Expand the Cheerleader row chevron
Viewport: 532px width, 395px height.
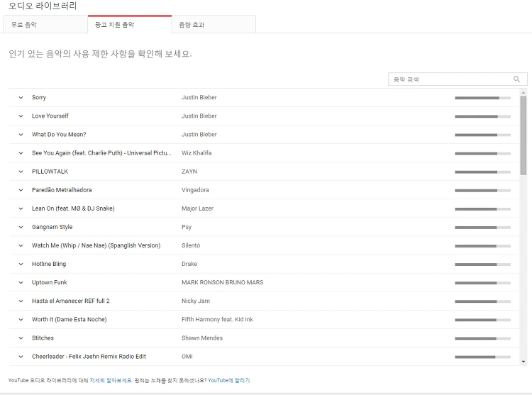pos(21,357)
